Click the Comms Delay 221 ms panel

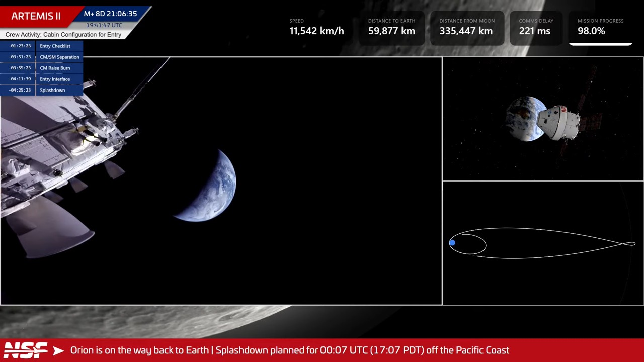pyautogui.click(x=536, y=27)
